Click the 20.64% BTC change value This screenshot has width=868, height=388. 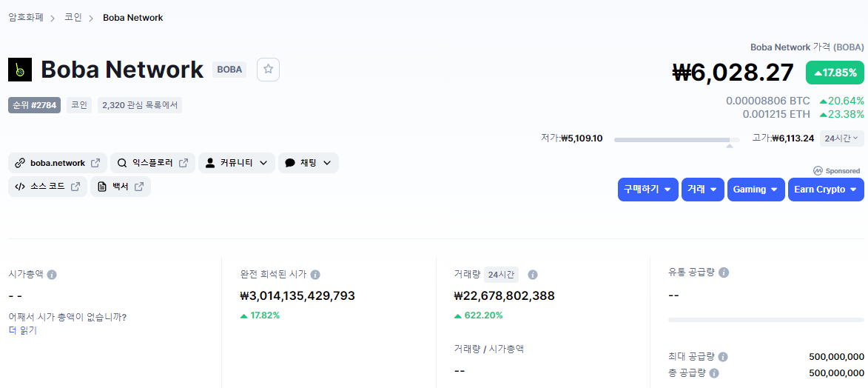(841, 101)
